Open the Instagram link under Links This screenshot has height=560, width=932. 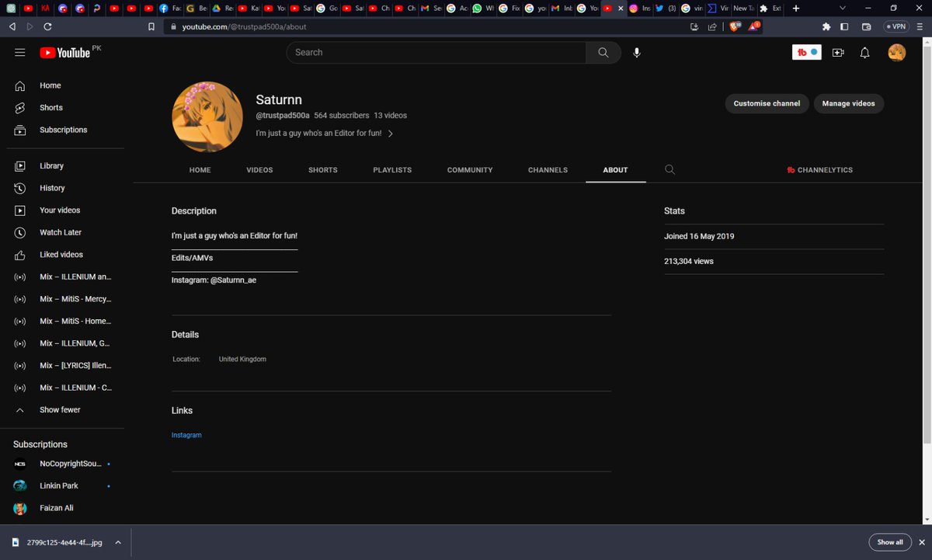186,436
